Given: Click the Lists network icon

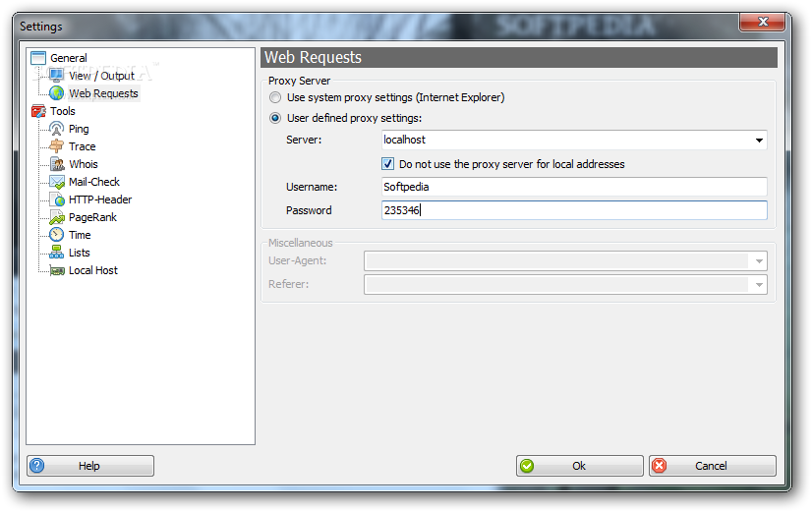Looking at the screenshot, I should tap(56, 253).
